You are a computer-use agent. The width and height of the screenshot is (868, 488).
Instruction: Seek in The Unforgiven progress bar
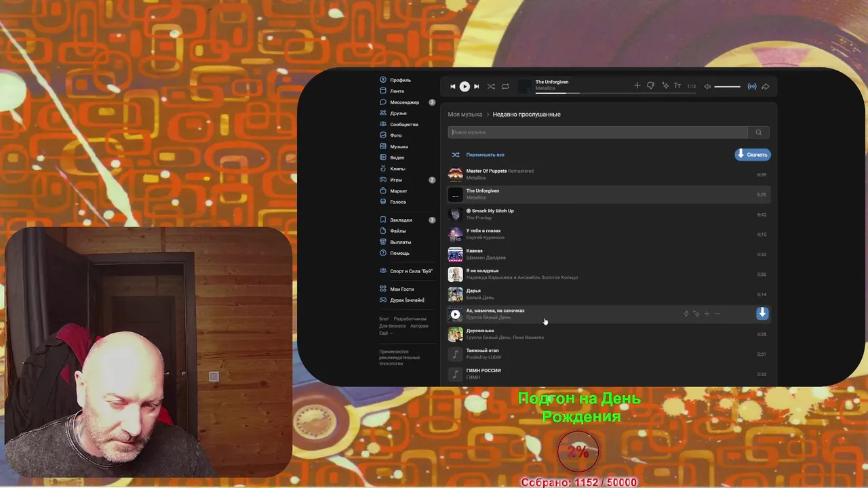[x=615, y=93]
